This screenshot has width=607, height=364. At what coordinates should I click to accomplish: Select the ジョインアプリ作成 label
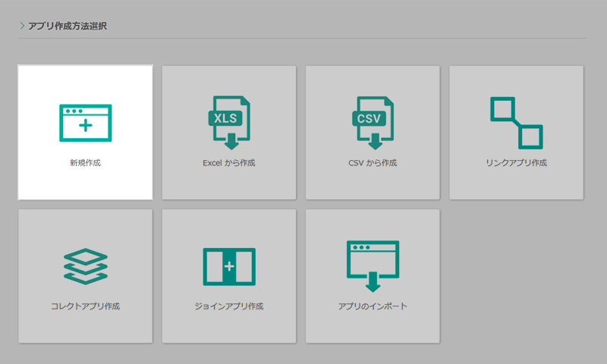coord(228,307)
